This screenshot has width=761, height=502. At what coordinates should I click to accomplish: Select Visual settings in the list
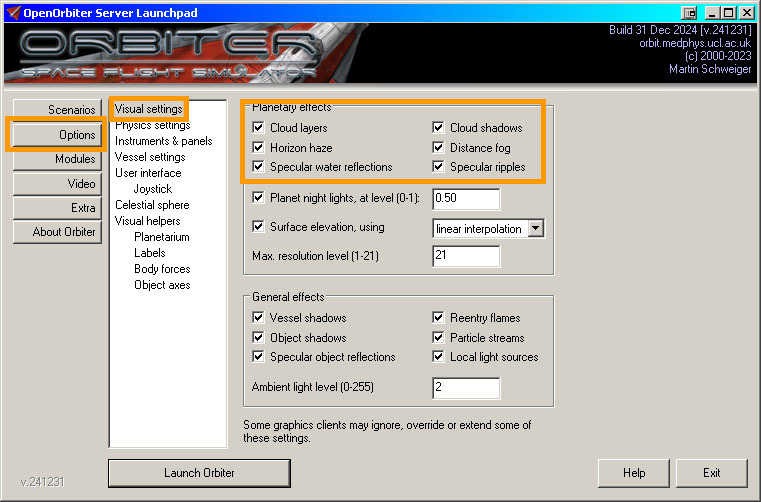[x=149, y=109]
